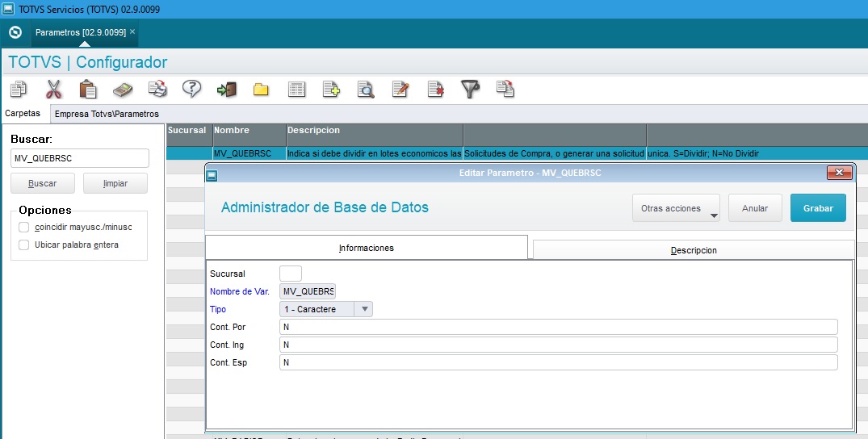
Task: Close the Parametros tab with its X
Action: pos(132,31)
